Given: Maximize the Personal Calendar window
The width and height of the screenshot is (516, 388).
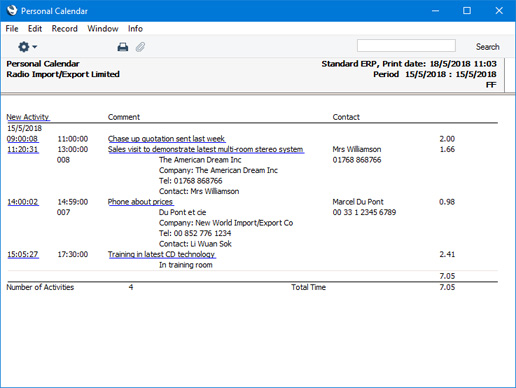Looking at the screenshot, I should (x=467, y=11).
